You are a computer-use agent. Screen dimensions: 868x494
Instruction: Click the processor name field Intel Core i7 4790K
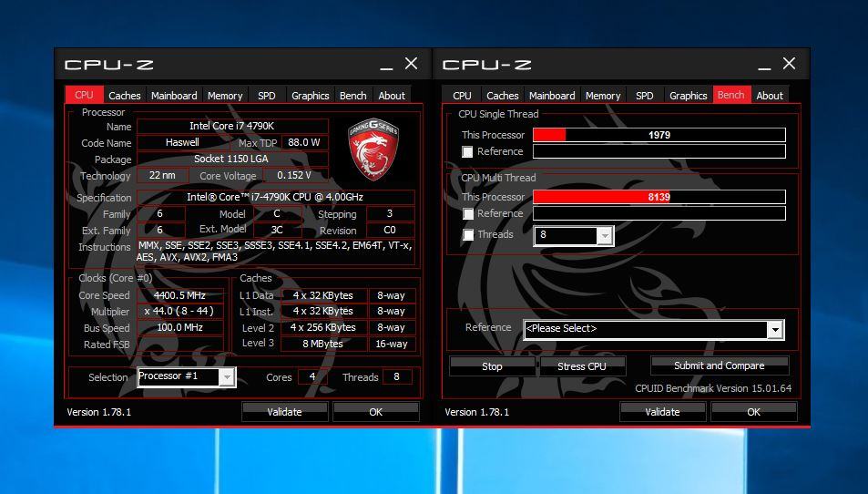[x=232, y=127]
